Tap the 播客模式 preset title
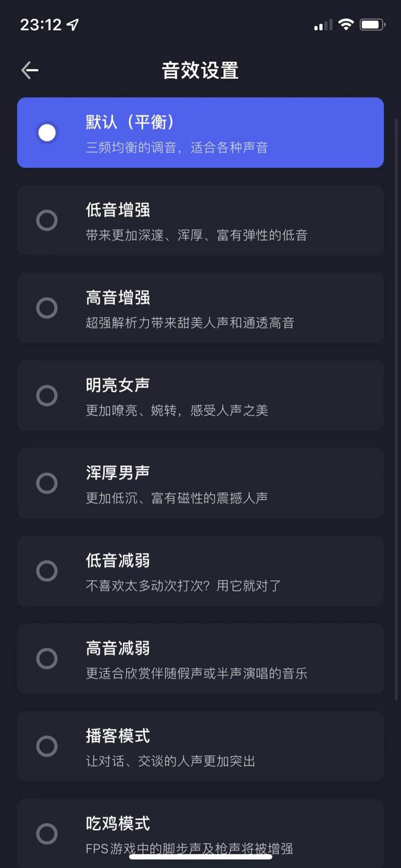 (118, 736)
